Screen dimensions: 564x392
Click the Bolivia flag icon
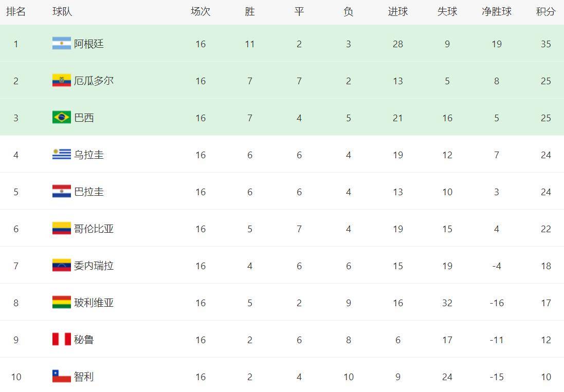pos(62,303)
